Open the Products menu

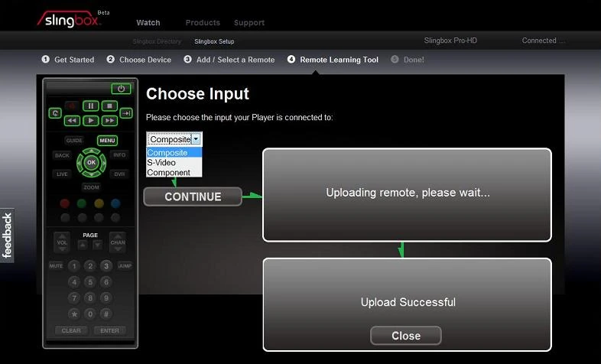[203, 23]
